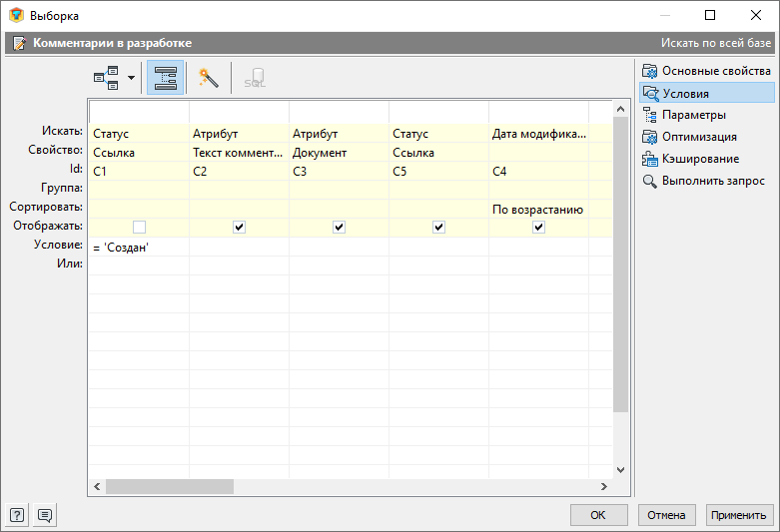Image resolution: width=780 pixels, height=532 pixels.
Task: Switch to Параметры section
Action: pos(693,115)
